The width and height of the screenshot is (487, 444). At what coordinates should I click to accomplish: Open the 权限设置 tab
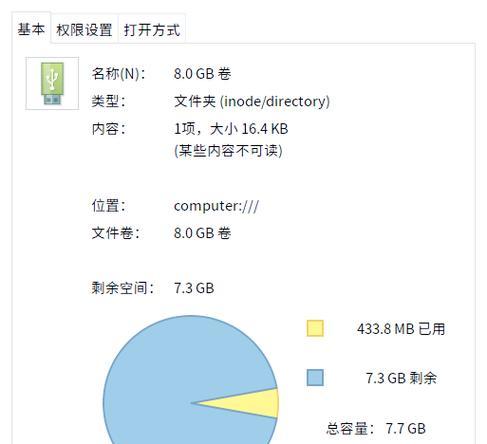click(x=84, y=30)
